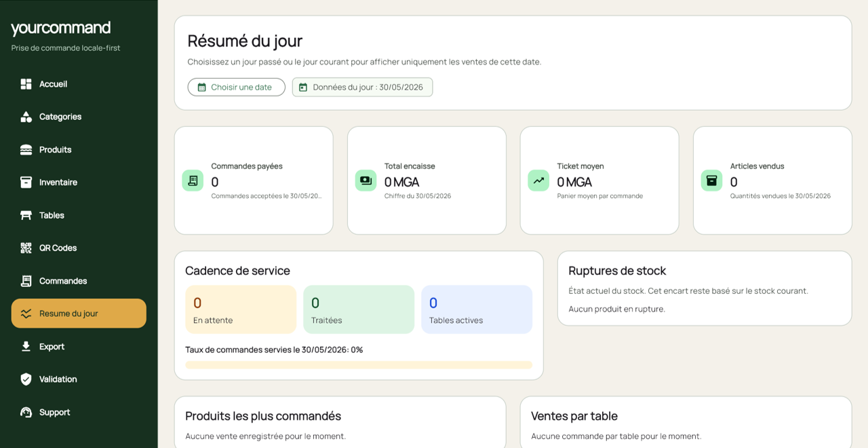868x448 pixels.
Task: Click the Produits les plus commandés heading
Action: click(x=263, y=416)
